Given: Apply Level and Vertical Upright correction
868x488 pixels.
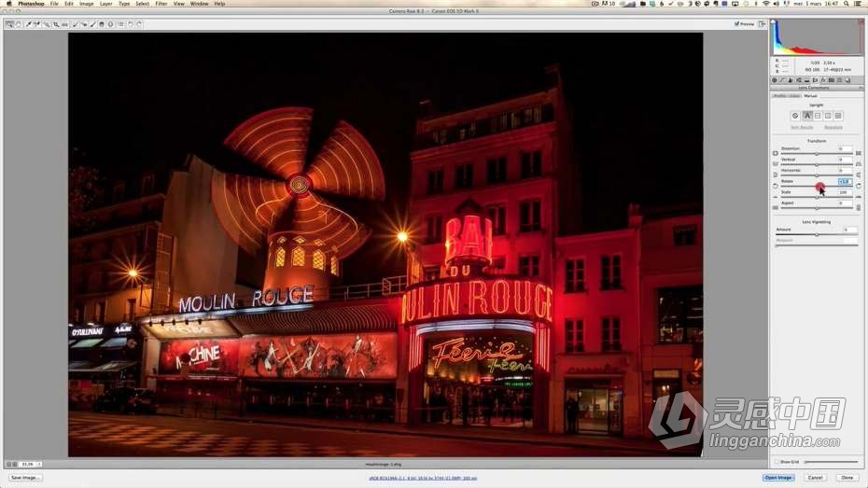Looking at the screenshot, I should (828, 116).
